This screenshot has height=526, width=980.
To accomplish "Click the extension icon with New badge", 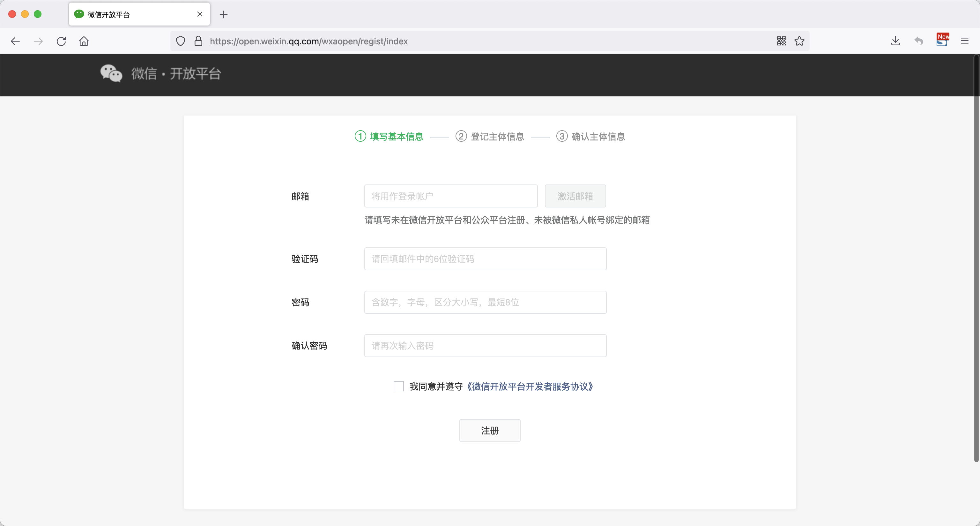I will (x=942, y=40).
